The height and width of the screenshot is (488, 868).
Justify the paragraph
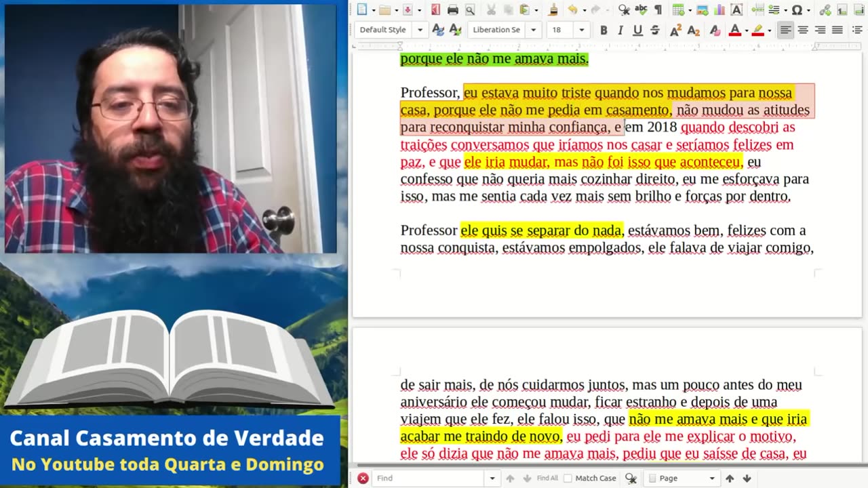coord(837,30)
